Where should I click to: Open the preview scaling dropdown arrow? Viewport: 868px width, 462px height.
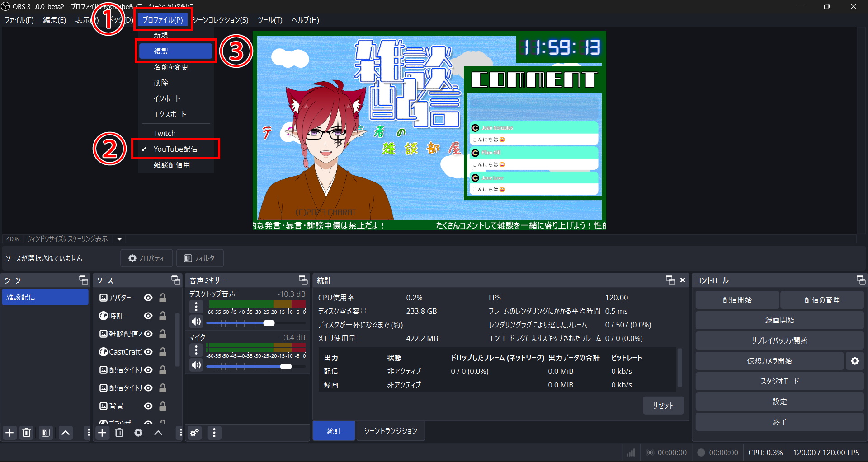coord(120,239)
